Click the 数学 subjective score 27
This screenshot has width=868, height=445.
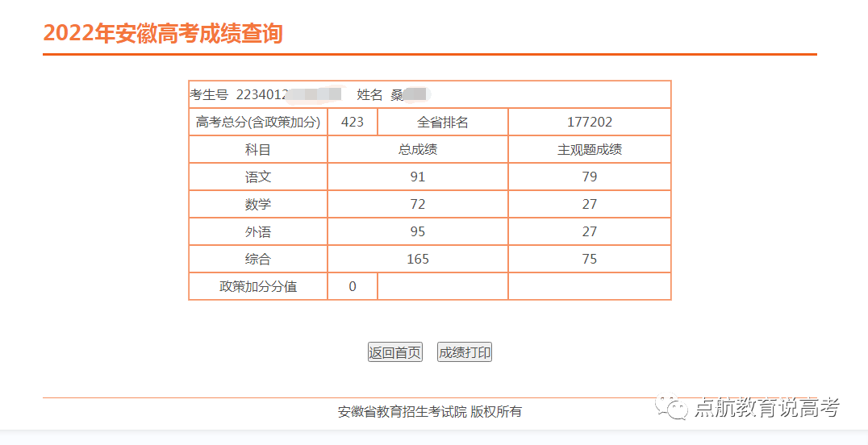tap(590, 204)
